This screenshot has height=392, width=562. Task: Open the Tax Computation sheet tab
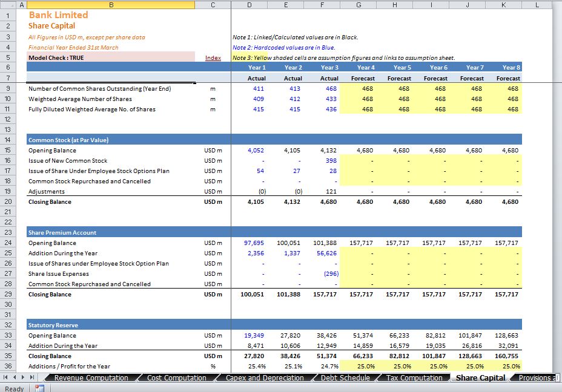[414, 377]
